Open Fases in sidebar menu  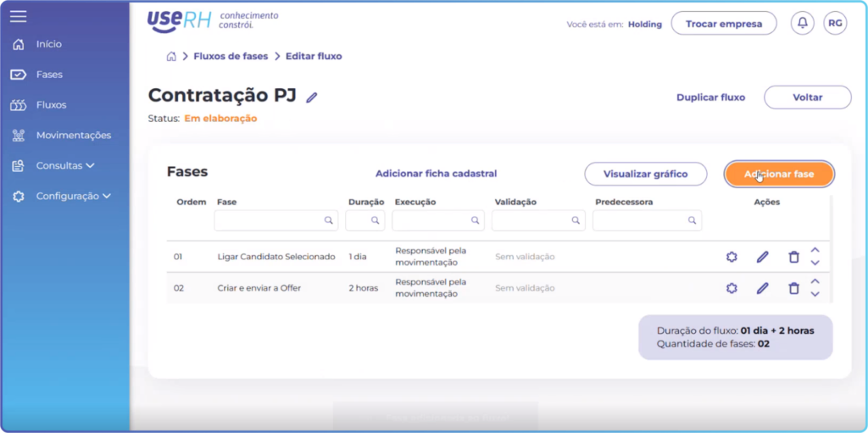tap(49, 75)
